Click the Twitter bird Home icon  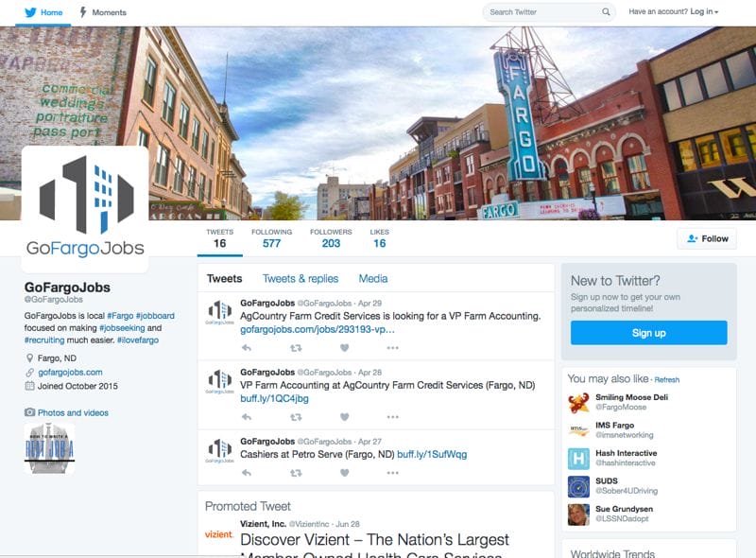(31, 12)
